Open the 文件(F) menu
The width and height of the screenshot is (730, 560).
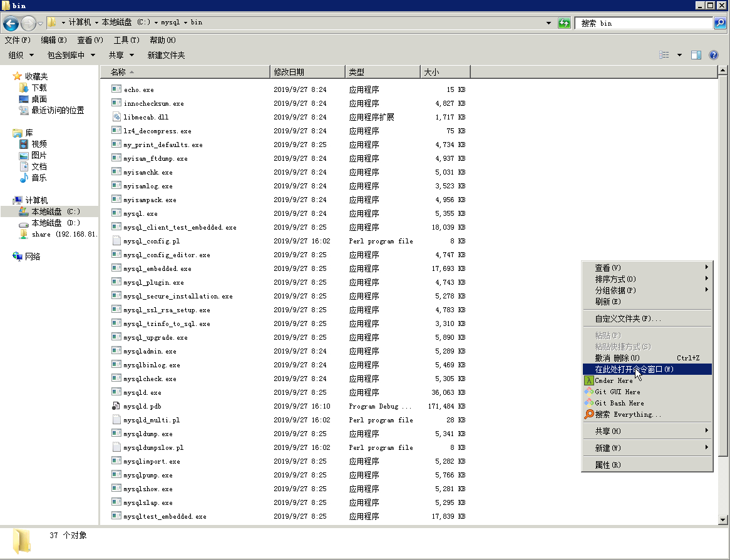18,40
